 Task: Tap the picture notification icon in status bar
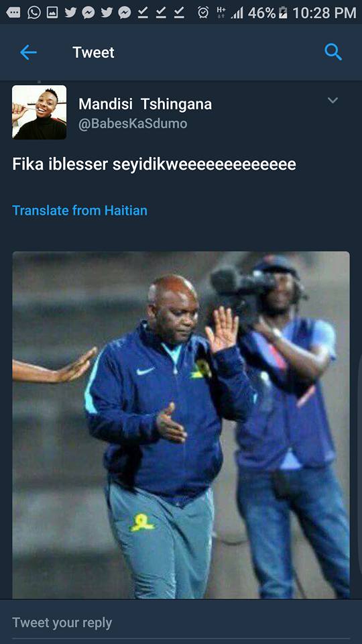pyautogui.click(x=52, y=13)
